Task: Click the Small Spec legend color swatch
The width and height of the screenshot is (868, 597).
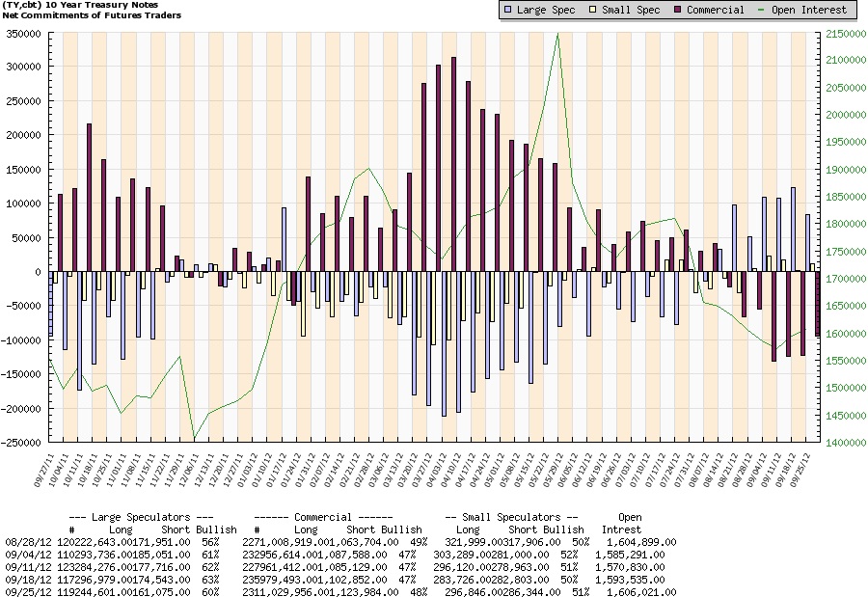Action: pyautogui.click(x=592, y=10)
